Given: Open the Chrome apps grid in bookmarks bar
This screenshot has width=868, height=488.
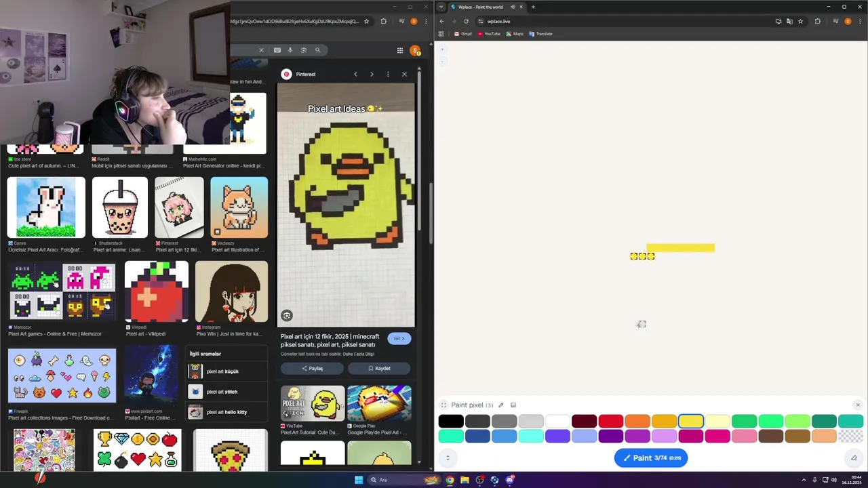Looking at the screenshot, I should (x=441, y=34).
